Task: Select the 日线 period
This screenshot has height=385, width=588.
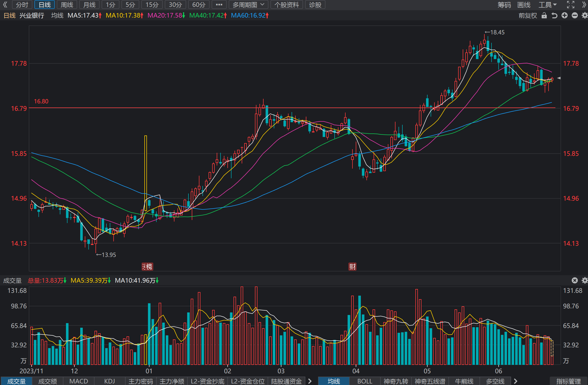Action: coord(45,5)
